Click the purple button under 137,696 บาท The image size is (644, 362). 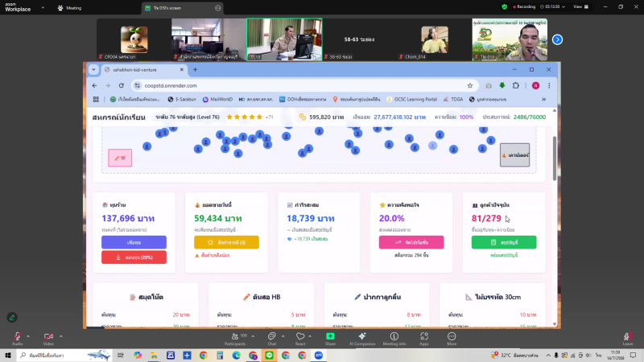point(134,242)
